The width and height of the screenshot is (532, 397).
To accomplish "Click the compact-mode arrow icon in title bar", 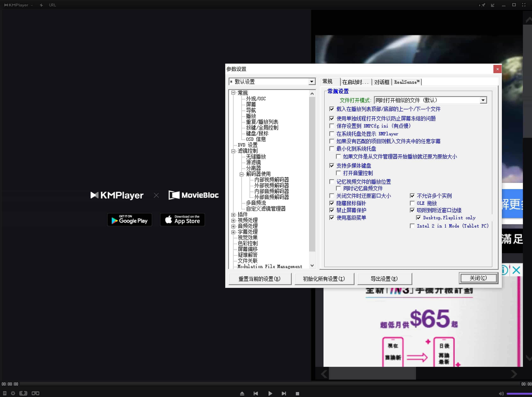I will (493, 5).
